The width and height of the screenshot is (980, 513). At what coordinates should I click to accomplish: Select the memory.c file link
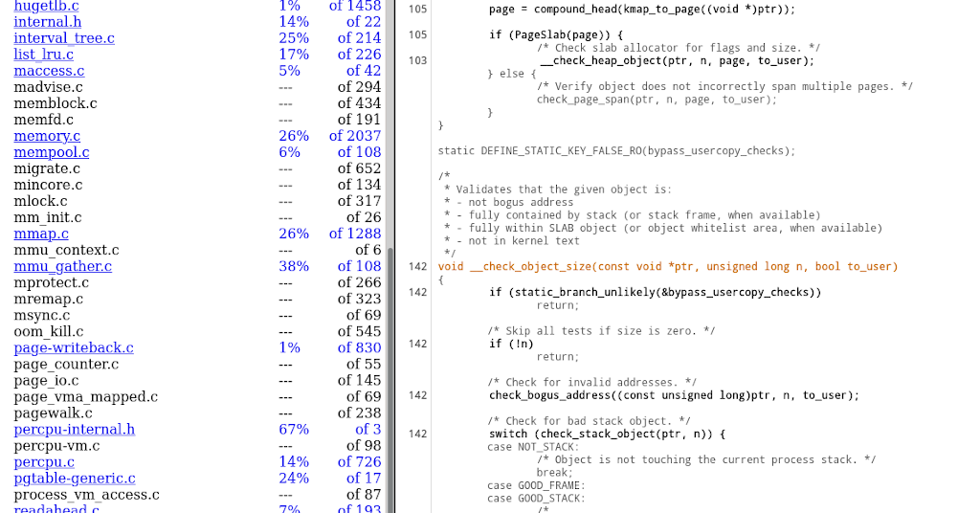[x=47, y=136]
